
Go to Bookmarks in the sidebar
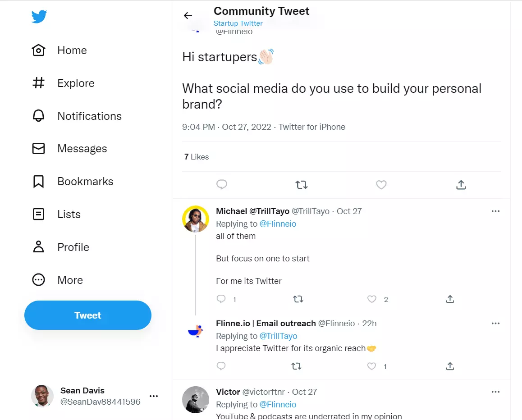coord(85,182)
